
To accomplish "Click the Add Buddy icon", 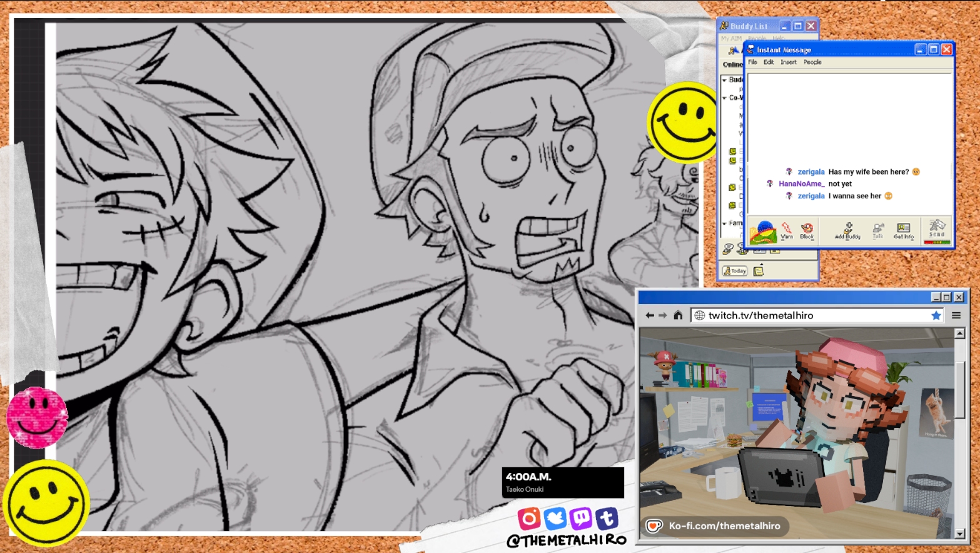I will [847, 231].
